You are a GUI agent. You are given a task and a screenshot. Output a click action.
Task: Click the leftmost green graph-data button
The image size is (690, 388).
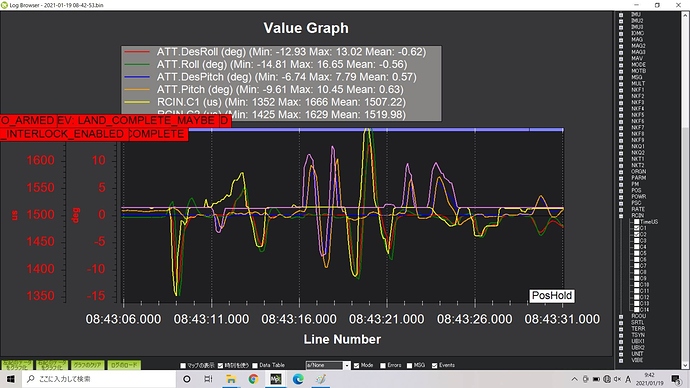(x=17, y=365)
